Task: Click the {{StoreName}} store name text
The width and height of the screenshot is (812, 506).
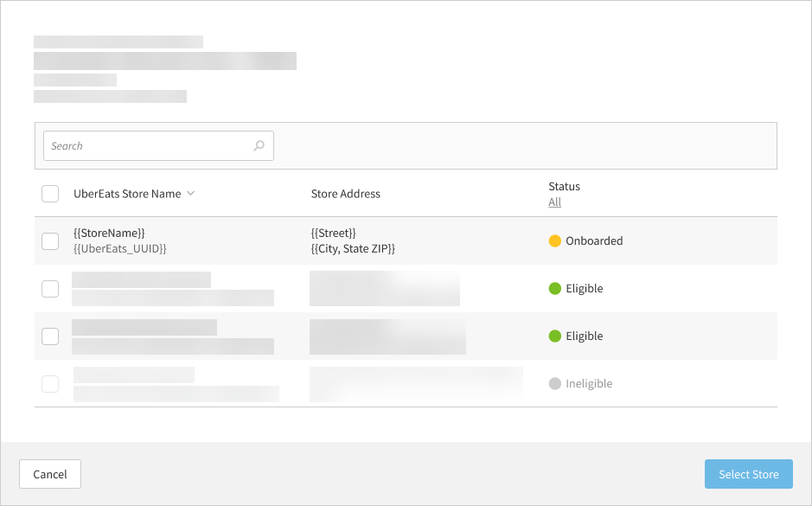Action: [x=109, y=234]
